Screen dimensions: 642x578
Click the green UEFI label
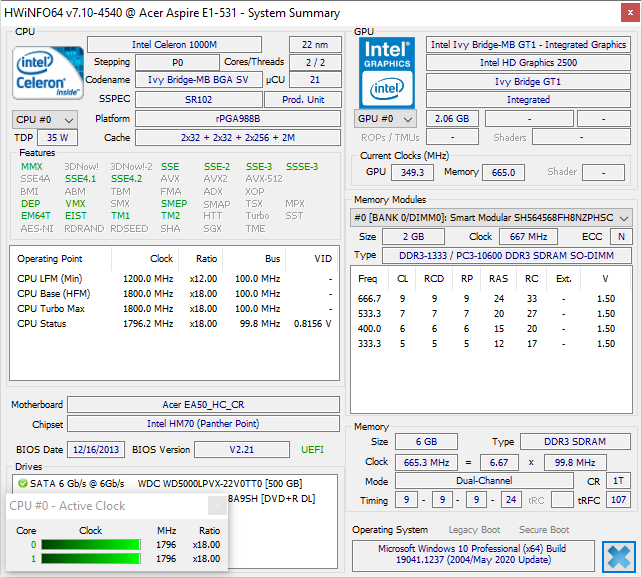pyautogui.click(x=312, y=449)
